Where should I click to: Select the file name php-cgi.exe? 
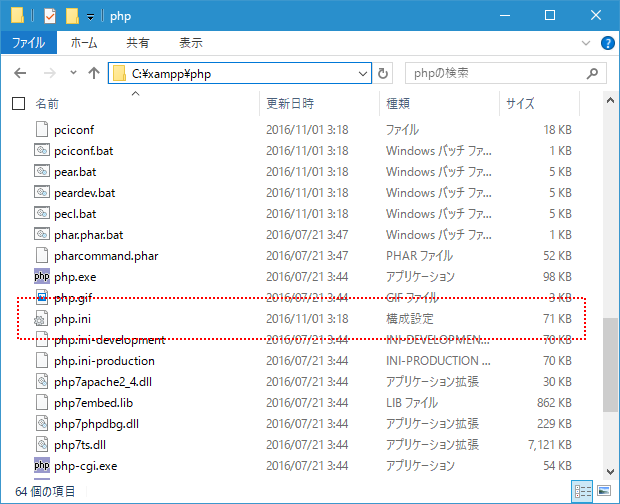[x=85, y=466]
